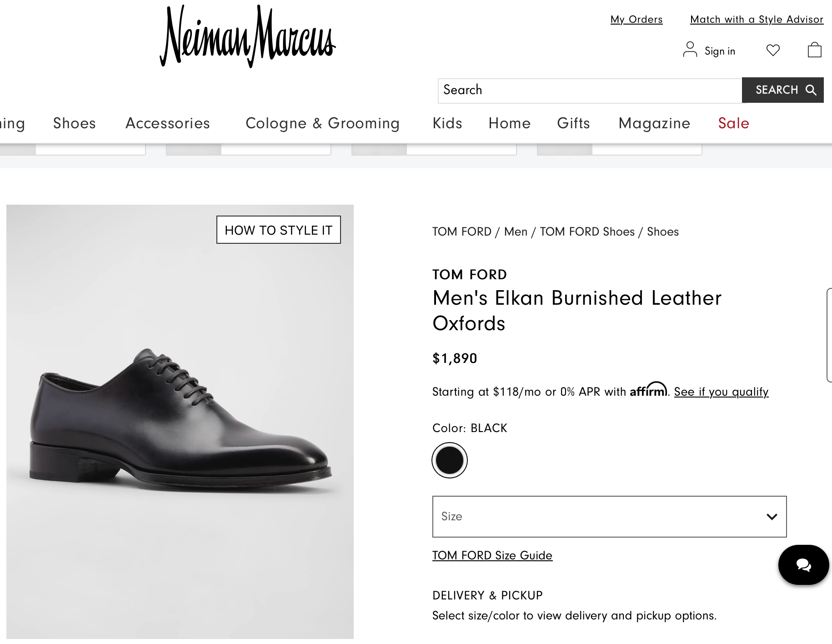
Task: Open the TOM FORD Size Guide
Action: pyautogui.click(x=492, y=555)
